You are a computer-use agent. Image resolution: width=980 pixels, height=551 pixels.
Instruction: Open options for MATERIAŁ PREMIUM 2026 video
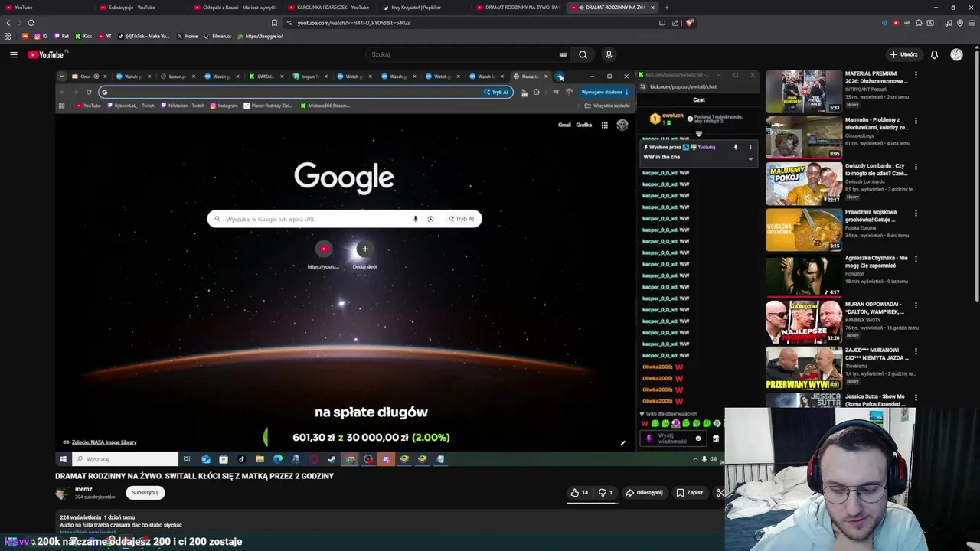[x=916, y=75]
